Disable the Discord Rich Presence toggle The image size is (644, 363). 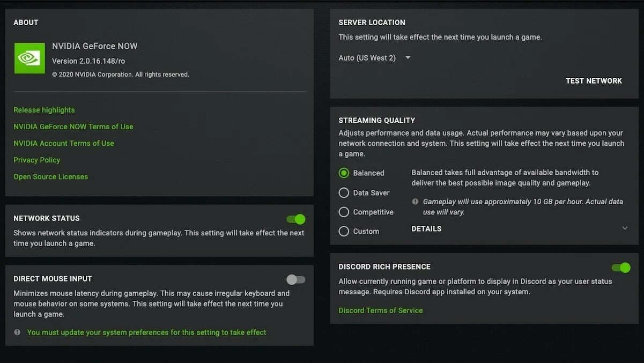(x=621, y=268)
